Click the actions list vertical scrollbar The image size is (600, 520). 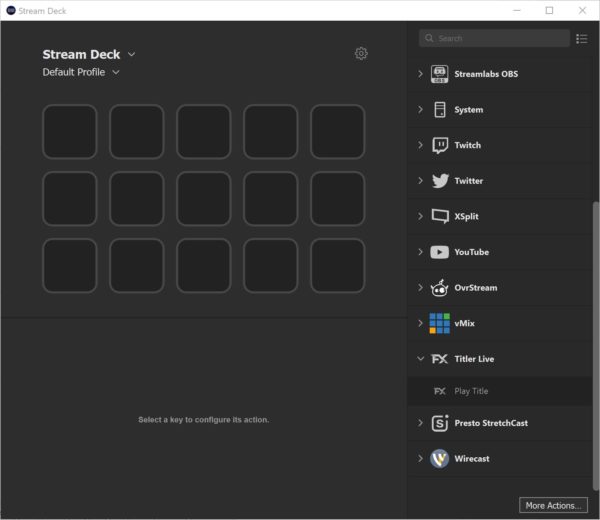[595, 346]
